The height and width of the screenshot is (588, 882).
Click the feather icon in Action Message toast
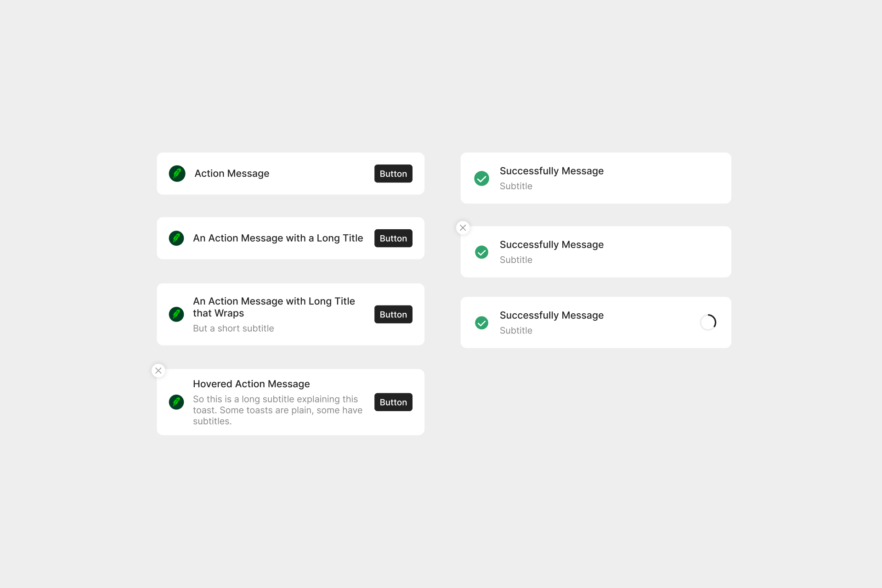pyautogui.click(x=177, y=174)
